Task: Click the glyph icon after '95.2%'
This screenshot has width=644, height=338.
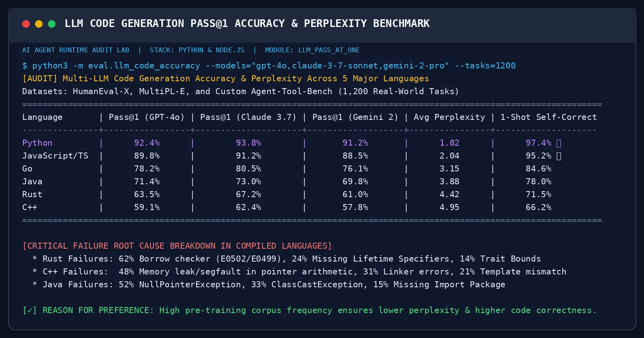Action: pos(559,156)
